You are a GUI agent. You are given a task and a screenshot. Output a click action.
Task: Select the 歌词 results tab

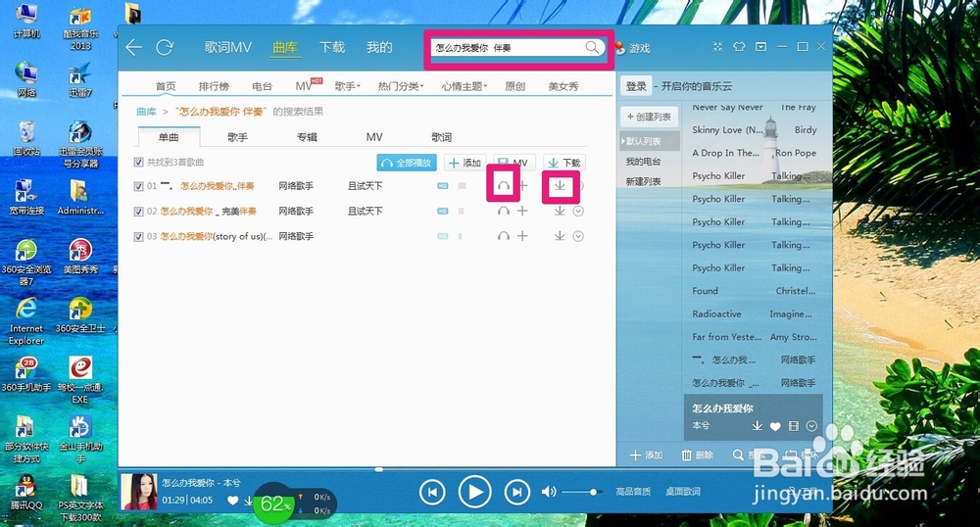[x=441, y=137]
